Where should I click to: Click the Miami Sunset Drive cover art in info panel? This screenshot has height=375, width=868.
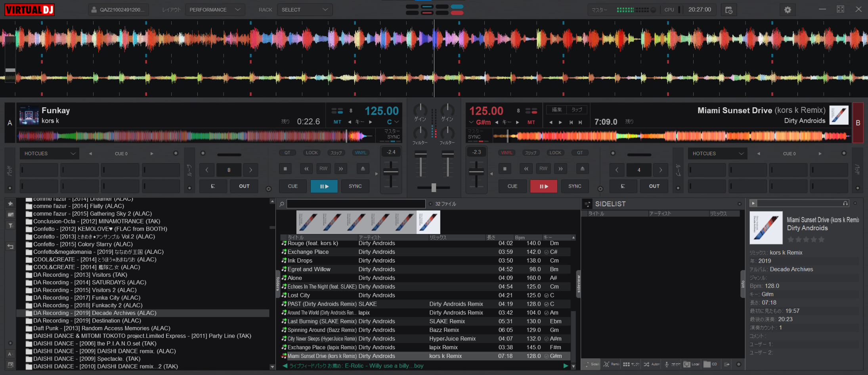click(x=766, y=228)
